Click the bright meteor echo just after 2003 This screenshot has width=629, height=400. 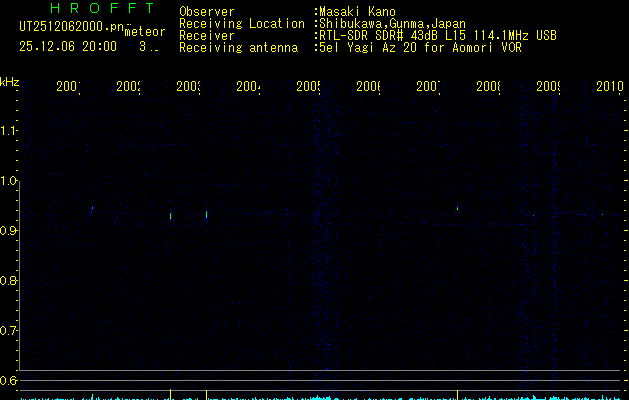click(x=207, y=215)
